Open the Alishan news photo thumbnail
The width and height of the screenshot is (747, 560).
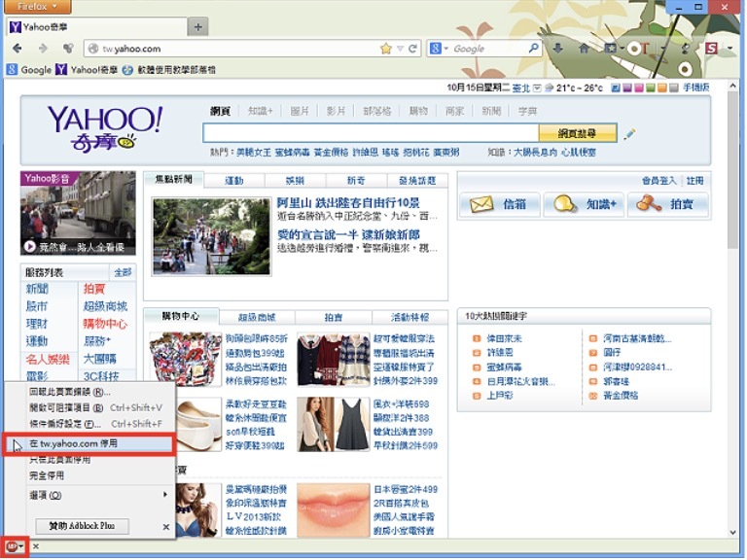211,236
